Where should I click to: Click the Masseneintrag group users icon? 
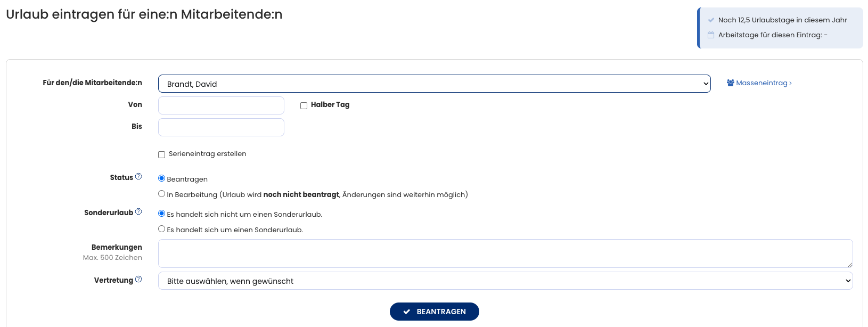point(731,83)
